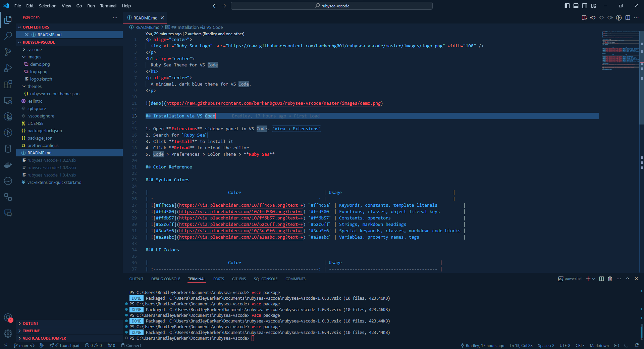Viewport: 644px width, 349px height.
Task: Open the Source Control view
Action: tap(8, 52)
